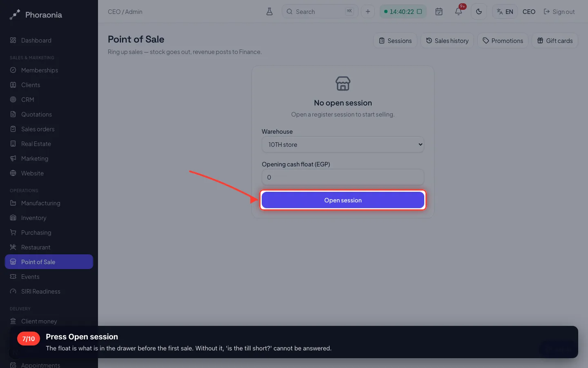
Task: Click the 'No open session' text
Action: pyautogui.click(x=343, y=103)
